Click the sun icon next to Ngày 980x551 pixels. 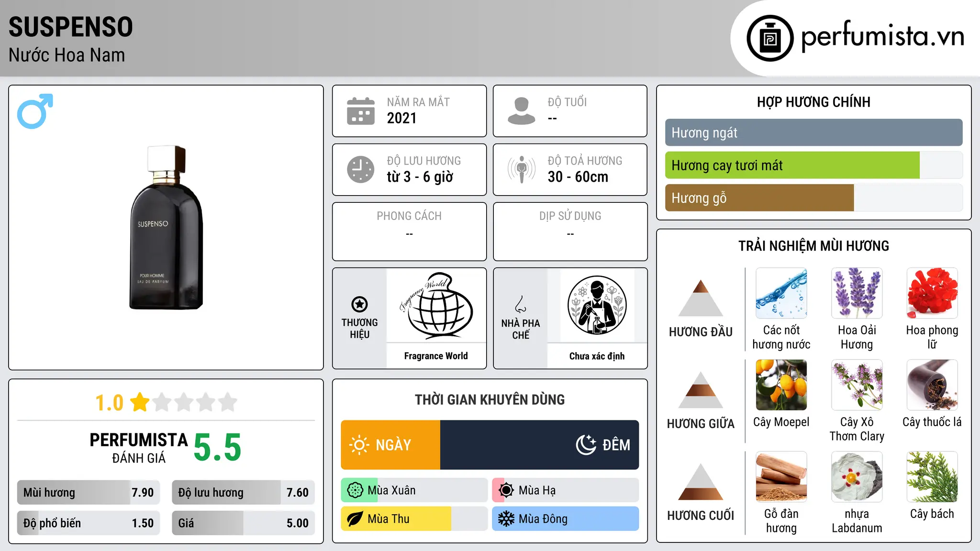tap(359, 445)
